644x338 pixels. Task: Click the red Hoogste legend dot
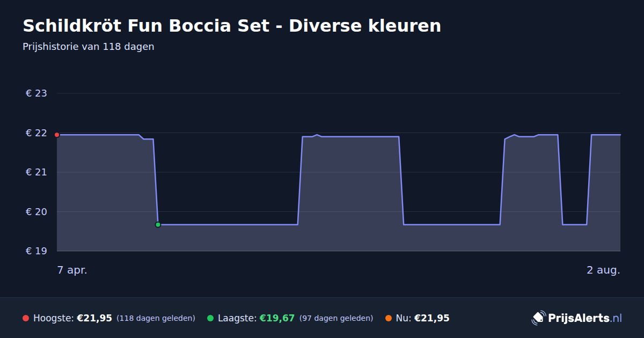coord(26,318)
